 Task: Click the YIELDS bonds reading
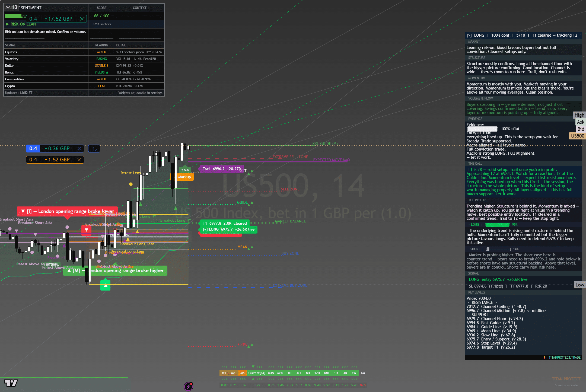coord(102,72)
